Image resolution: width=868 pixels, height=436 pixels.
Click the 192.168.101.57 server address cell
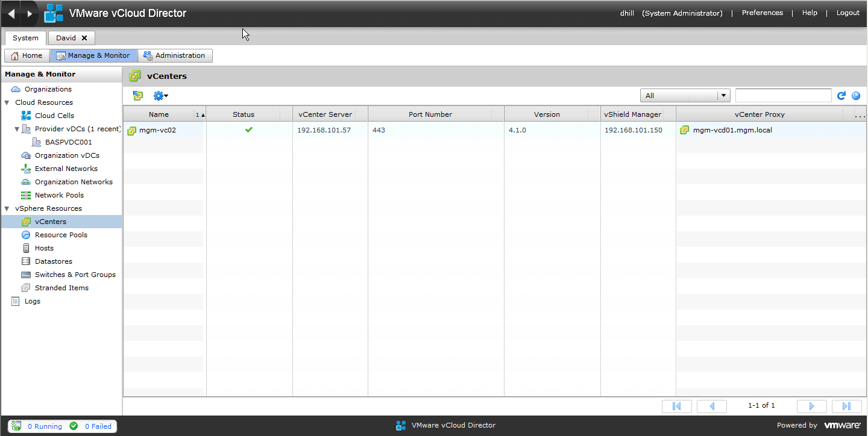(x=324, y=130)
